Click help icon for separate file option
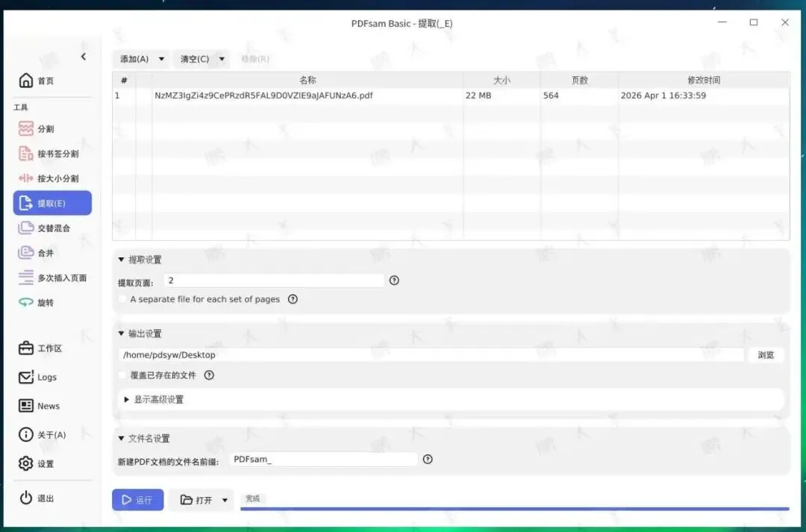The height and width of the screenshot is (532, 806). click(x=293, y=298)
